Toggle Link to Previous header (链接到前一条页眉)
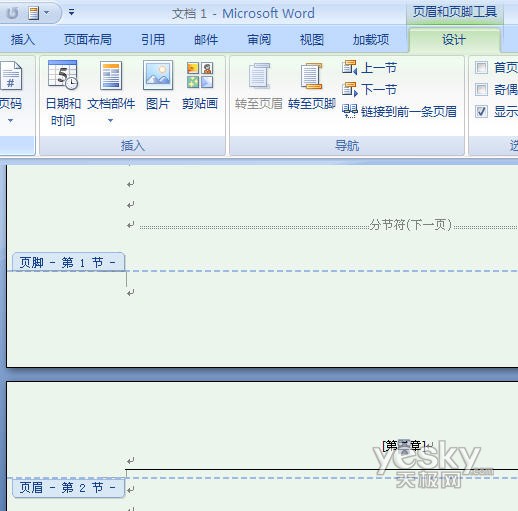This screenshot has height=511, width=518. 399,112
